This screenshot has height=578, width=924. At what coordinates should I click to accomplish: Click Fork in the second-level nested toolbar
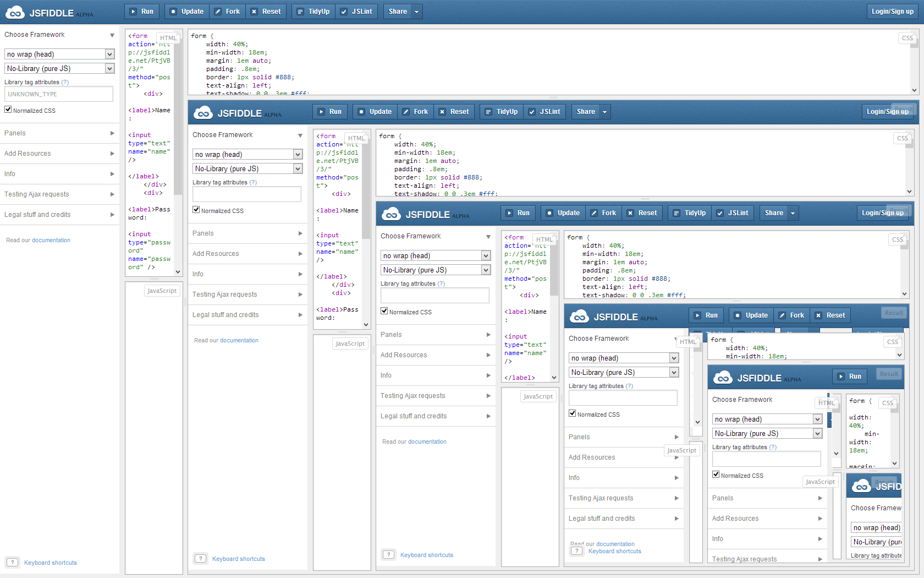(416, 112)
